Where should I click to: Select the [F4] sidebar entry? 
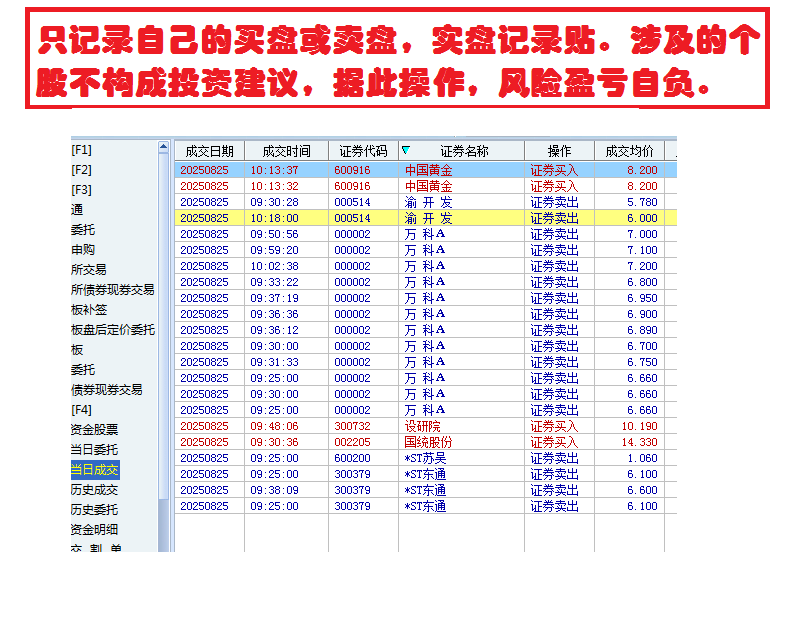point(81,410)
